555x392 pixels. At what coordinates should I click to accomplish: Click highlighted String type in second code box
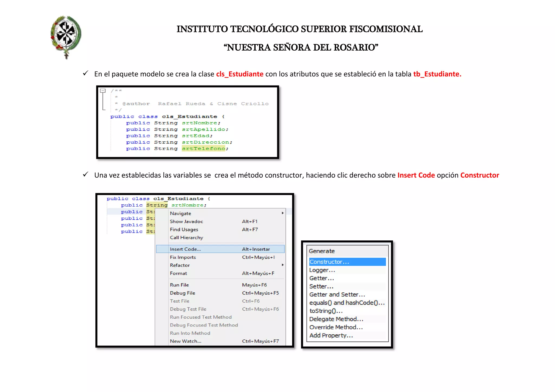pyautogui.click(x=157, y=205)
